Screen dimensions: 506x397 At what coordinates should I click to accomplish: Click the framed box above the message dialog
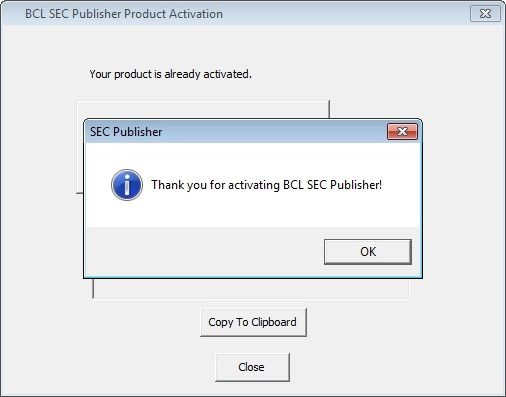(203, 109)
